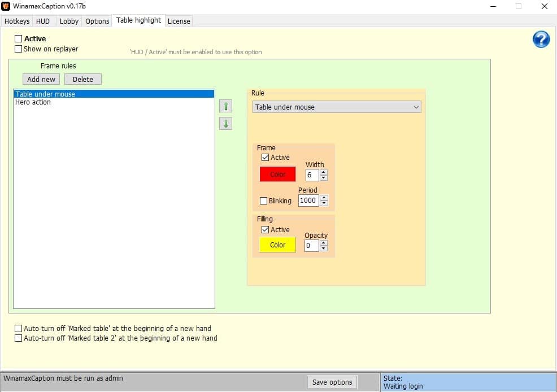Image resolution: width=557 pixels, height=392 pixels.
Task: Move rule down with green down arrow
Action: tap(225, 124)
